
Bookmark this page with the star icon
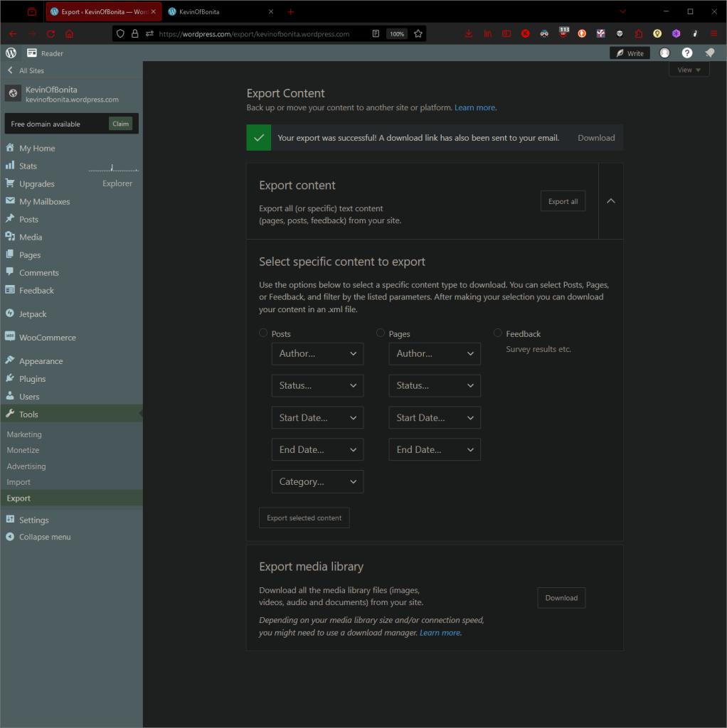(x=418, y=33)
